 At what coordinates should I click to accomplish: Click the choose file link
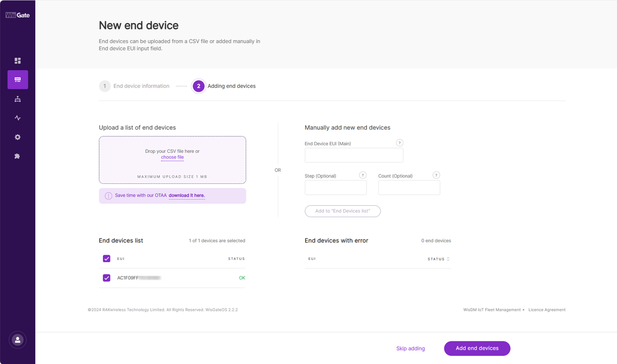pos(172,157)
